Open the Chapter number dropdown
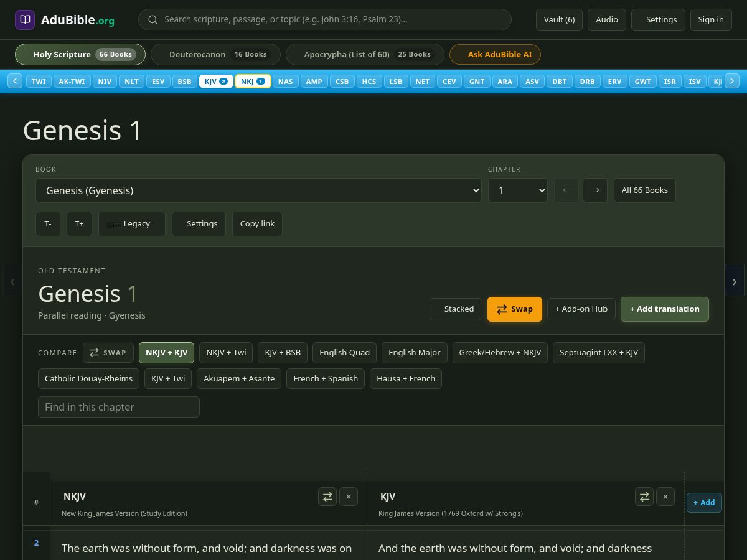The image size is (747, 560). [518, 190]
